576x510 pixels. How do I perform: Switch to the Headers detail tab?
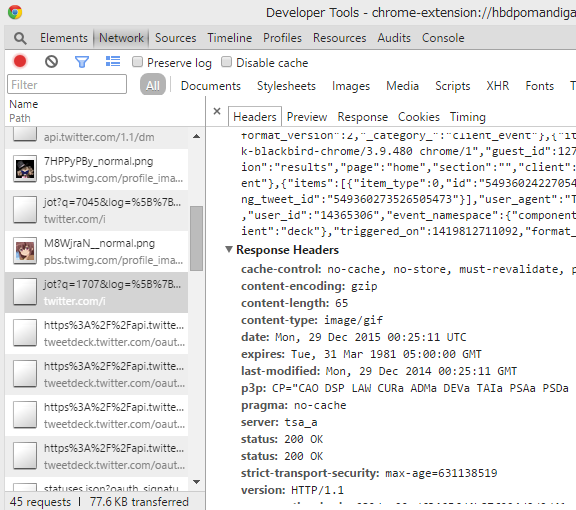[255, 117]
